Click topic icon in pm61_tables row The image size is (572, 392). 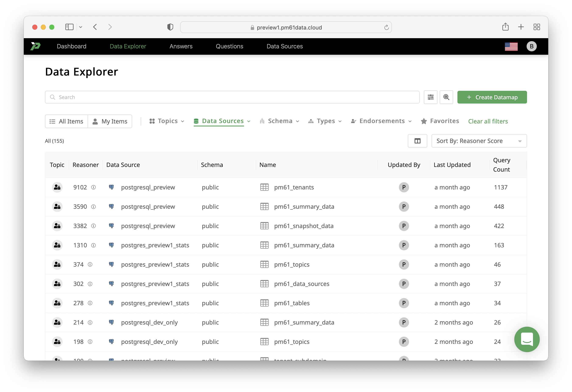(x=57, y=303)
